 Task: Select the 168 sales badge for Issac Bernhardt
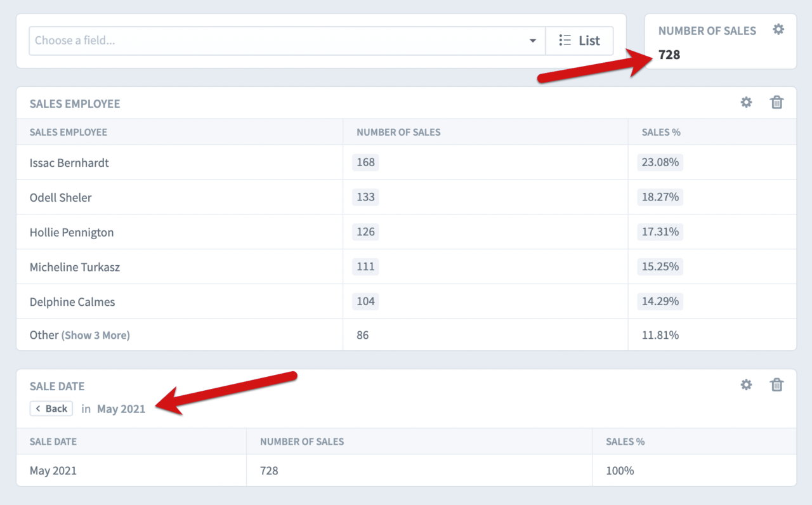tap(365, 162)
